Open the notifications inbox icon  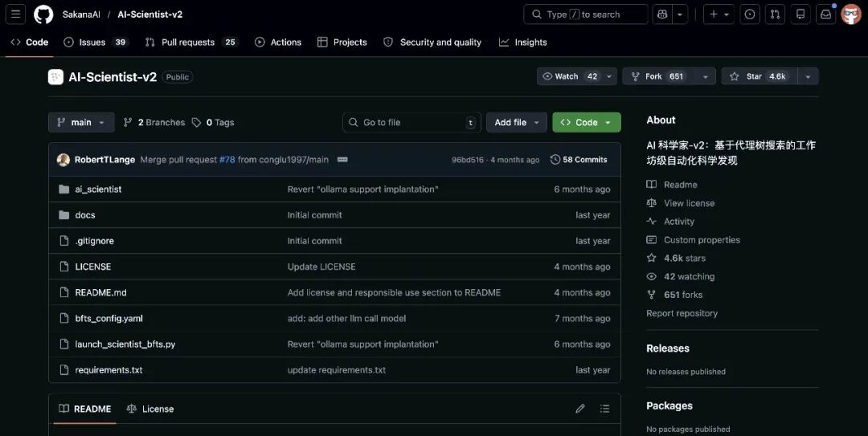825,14
